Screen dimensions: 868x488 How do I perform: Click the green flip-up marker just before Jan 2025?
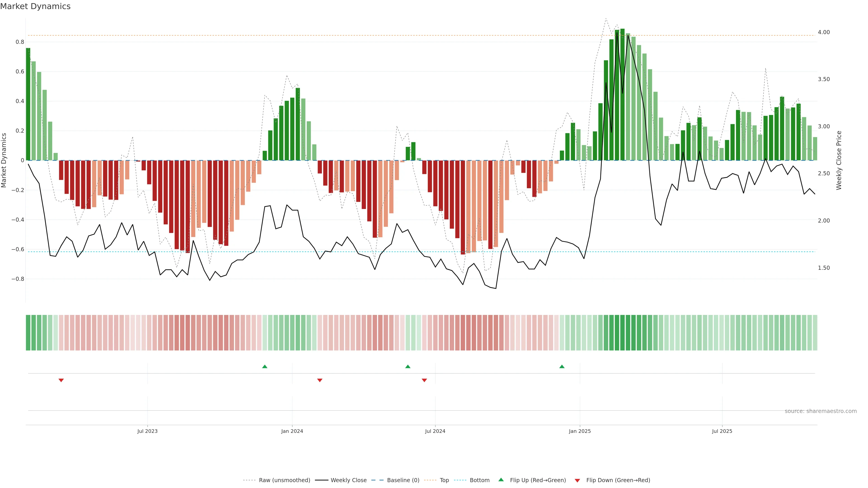[562, 366]
